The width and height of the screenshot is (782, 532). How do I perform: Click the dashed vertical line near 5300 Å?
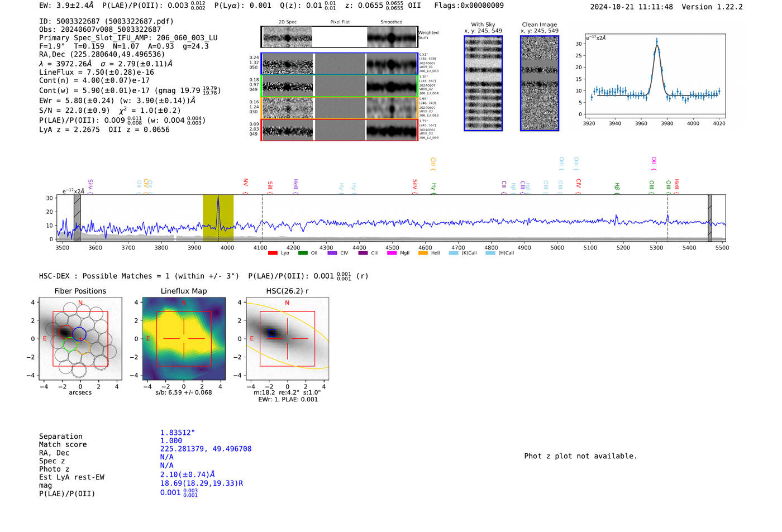coord(667,218)
